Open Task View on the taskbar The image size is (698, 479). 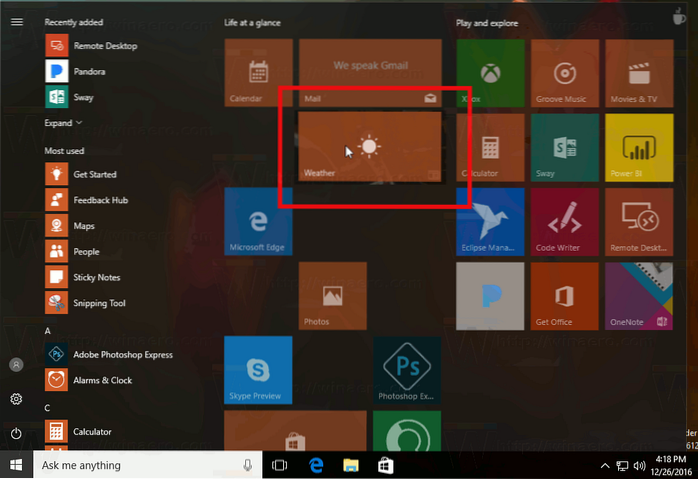coord(280,465)
